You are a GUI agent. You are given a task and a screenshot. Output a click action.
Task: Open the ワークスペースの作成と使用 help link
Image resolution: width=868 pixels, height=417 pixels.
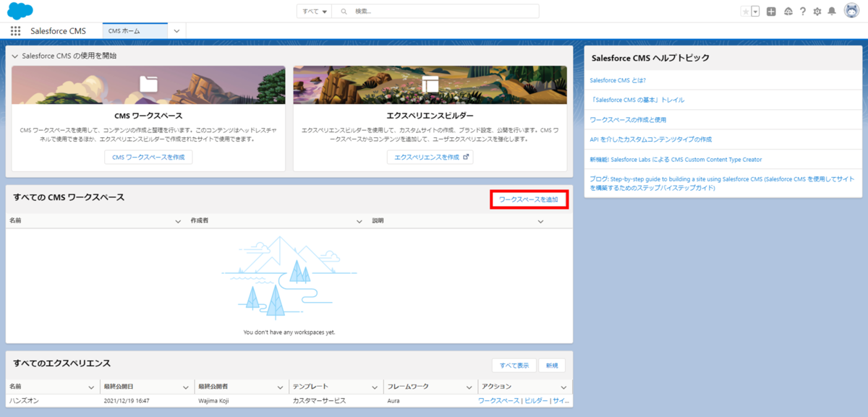(628, 119)
